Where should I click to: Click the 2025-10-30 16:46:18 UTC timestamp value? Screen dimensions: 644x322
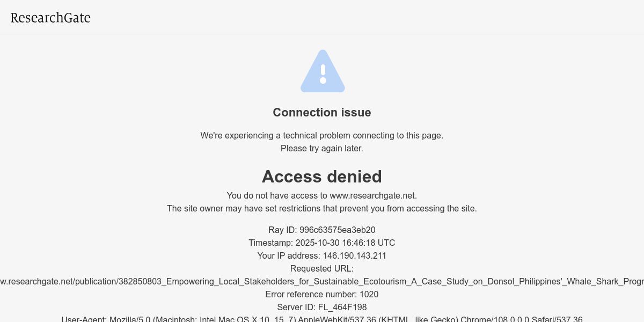pos(346,243)
